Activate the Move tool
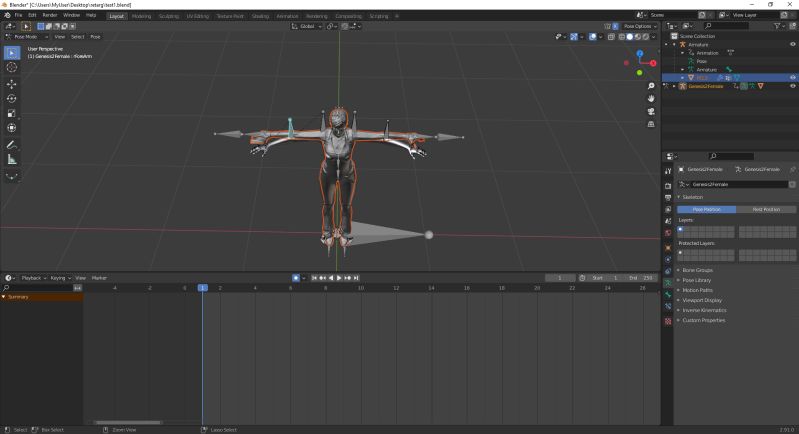Image resolution: width=799 pixels, height=434 pixels. (x=12, y=84)
